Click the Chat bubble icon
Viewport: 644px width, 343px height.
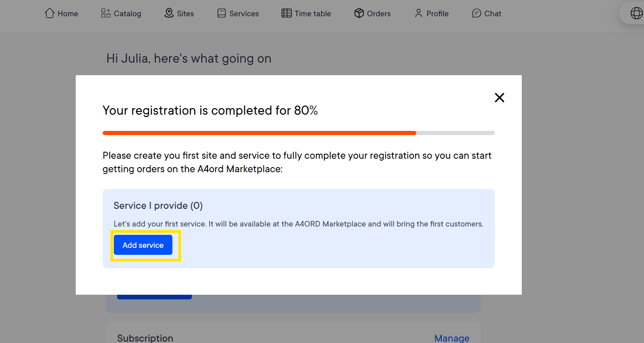(x=476, y=13)
